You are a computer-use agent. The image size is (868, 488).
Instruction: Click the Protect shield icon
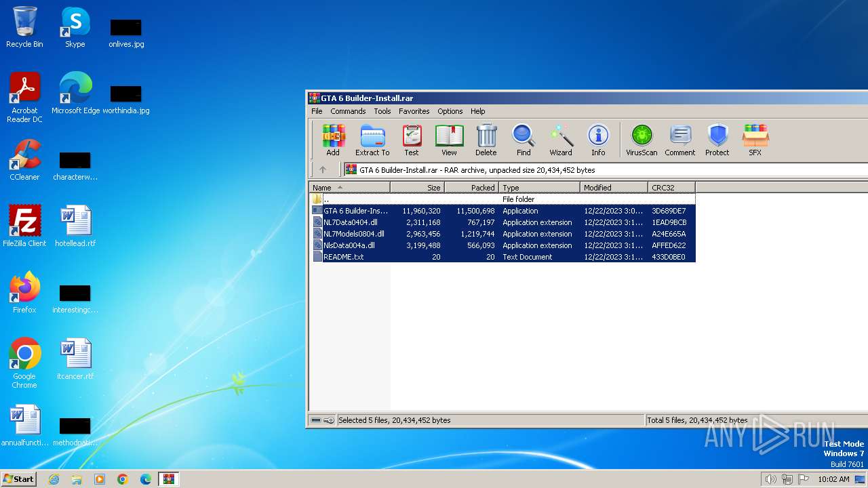[x=717, y=140]
